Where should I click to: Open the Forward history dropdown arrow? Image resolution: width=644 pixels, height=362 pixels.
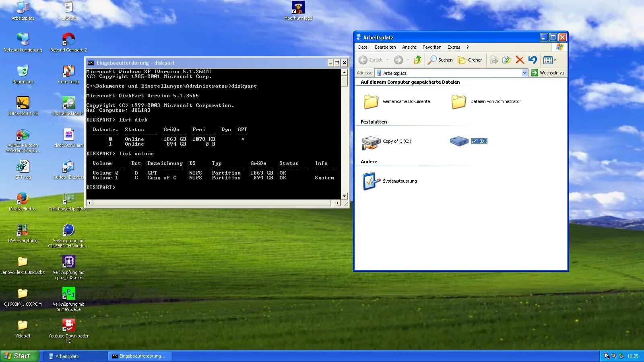[x=408, y=60]
